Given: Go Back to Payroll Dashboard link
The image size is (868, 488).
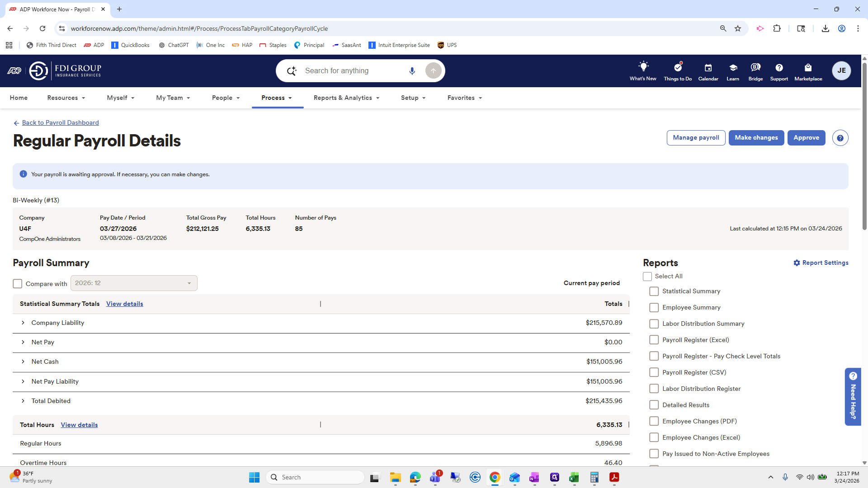Looking at the screenshot, I should coord(60,123).
